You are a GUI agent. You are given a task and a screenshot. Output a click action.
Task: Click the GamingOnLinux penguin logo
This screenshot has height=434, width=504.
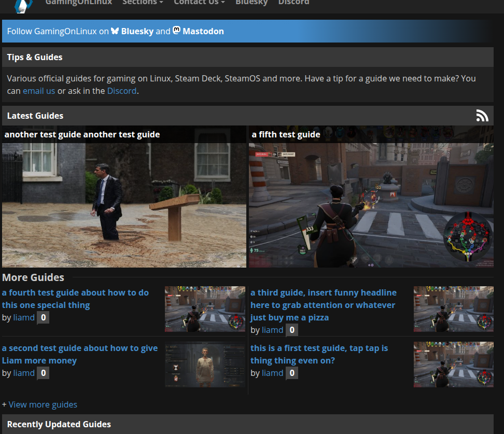pyautogui.click(x=23, y=4)
